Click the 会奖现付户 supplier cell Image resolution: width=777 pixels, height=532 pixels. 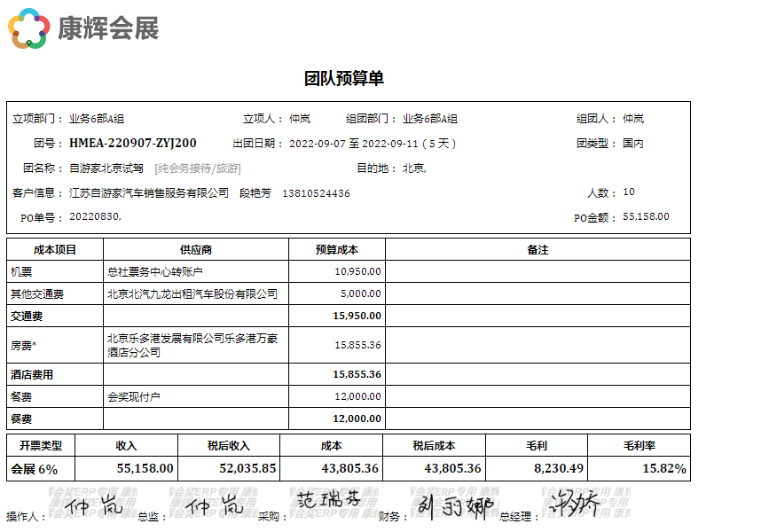coord(134,396)
